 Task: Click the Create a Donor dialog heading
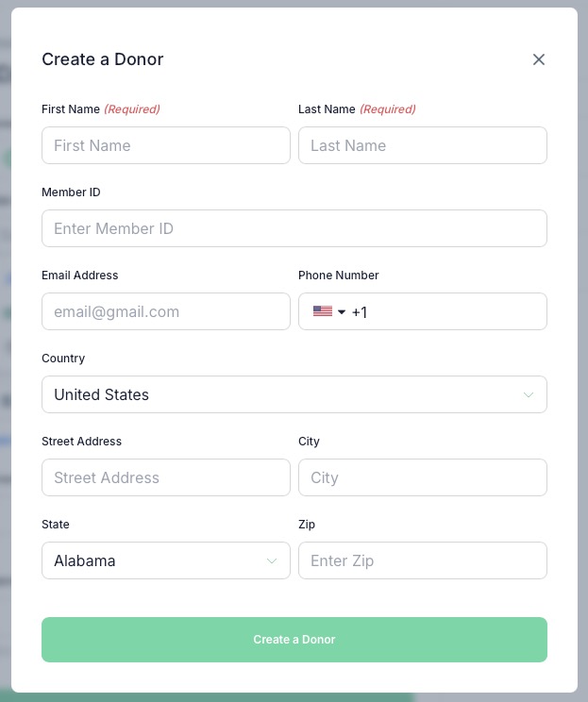(x=103, y=59)
